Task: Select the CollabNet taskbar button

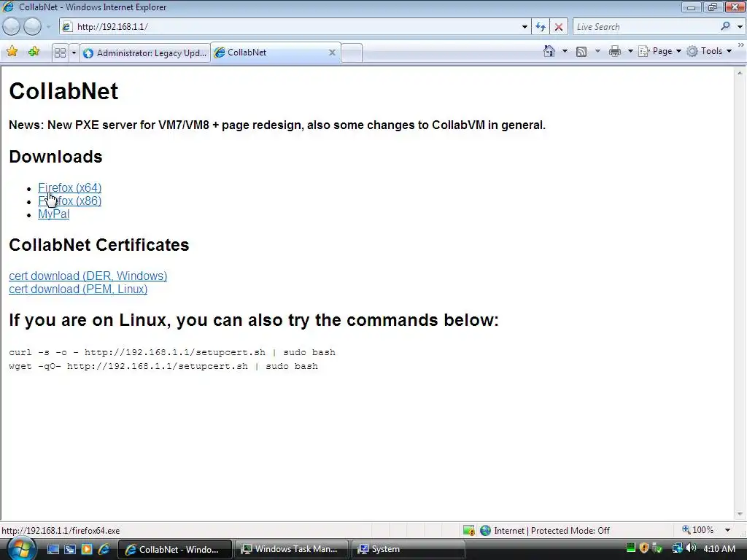Action: point(174,549)
